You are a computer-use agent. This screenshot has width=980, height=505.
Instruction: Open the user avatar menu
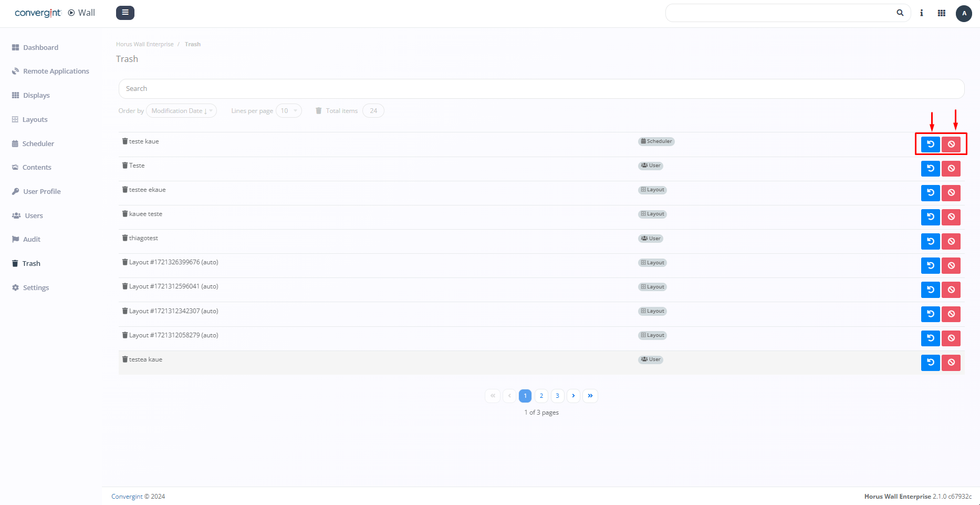(x=963, y=14)
